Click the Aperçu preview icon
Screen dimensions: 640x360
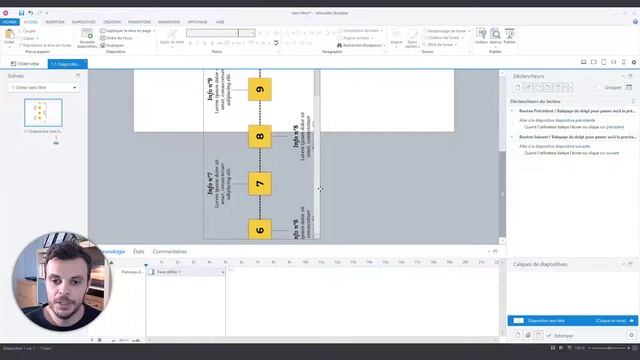coord(496,36)
